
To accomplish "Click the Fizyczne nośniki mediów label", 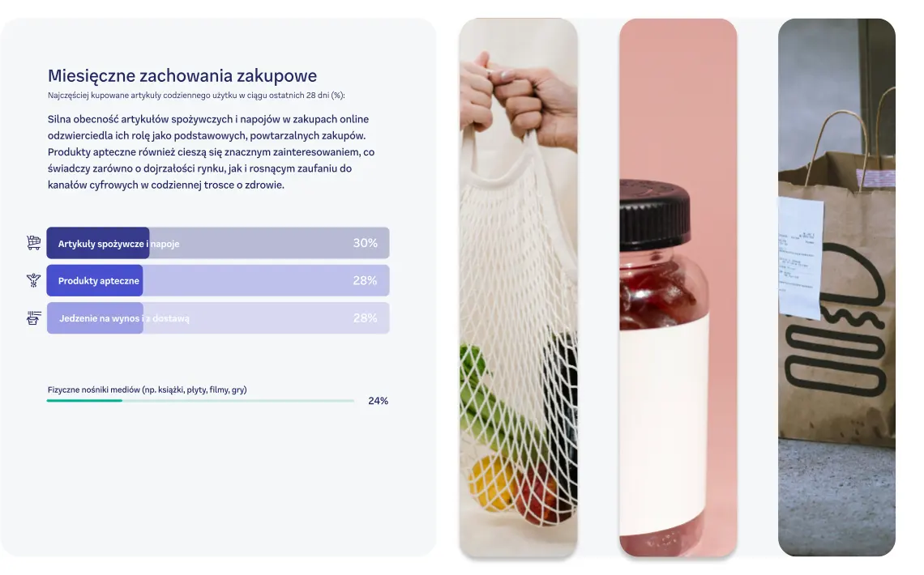I will [x=148, y=390].
